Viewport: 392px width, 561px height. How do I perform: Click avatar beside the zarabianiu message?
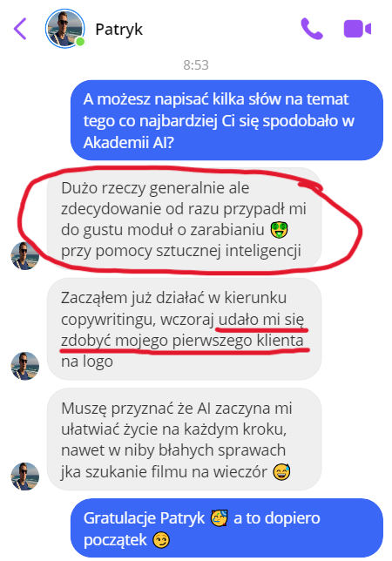[24, 256]
